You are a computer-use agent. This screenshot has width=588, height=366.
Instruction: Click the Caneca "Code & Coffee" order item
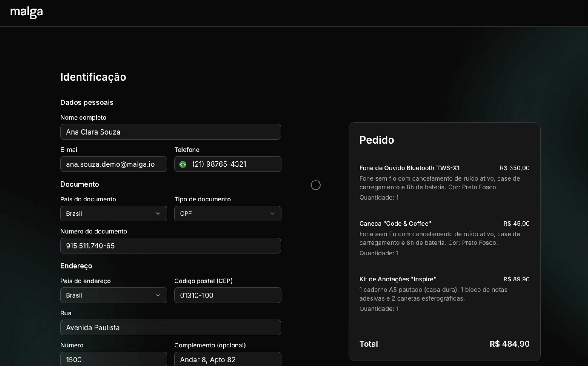pyautogui.click(x=395, y=223)
